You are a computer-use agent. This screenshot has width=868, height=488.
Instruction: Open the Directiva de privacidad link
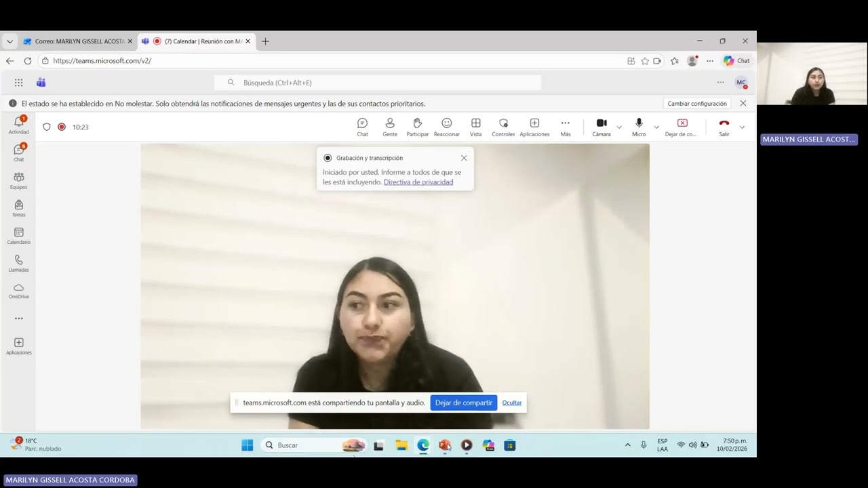[418, 182]
